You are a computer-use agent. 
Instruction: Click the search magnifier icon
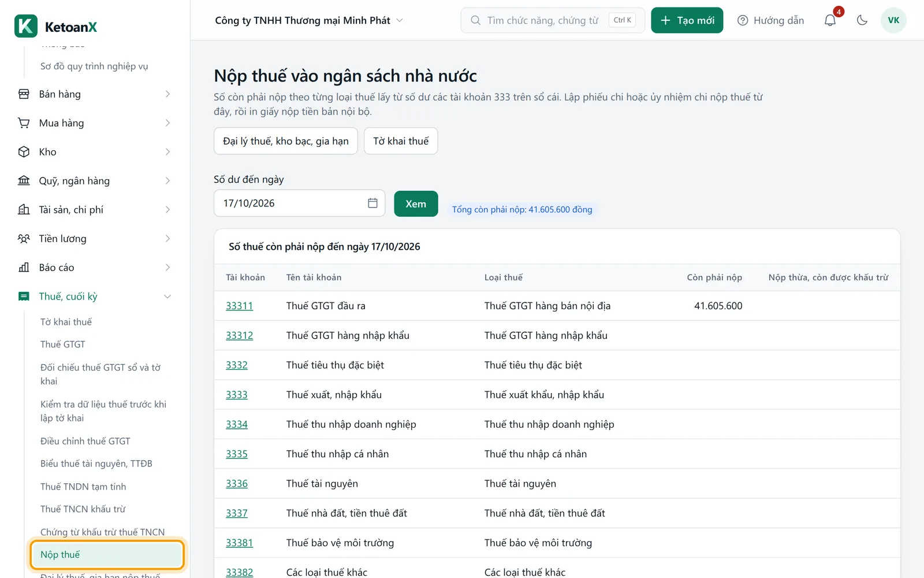475,20
